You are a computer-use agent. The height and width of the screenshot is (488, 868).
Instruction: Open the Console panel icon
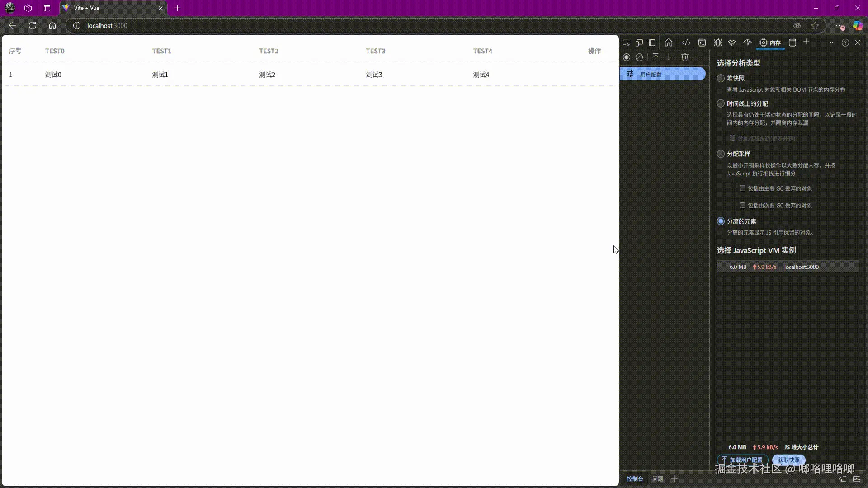[702, 43]
